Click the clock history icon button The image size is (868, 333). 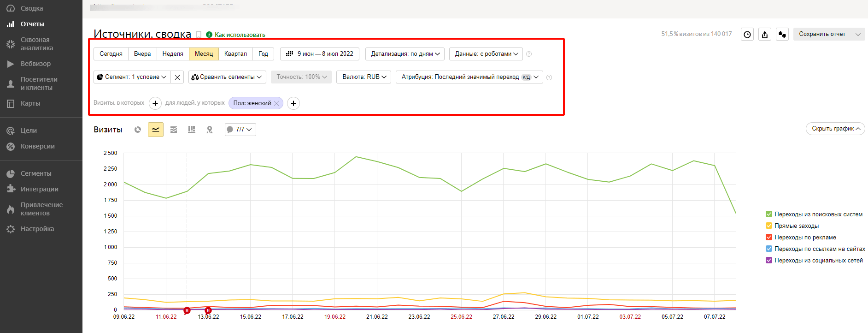point(747,34)
